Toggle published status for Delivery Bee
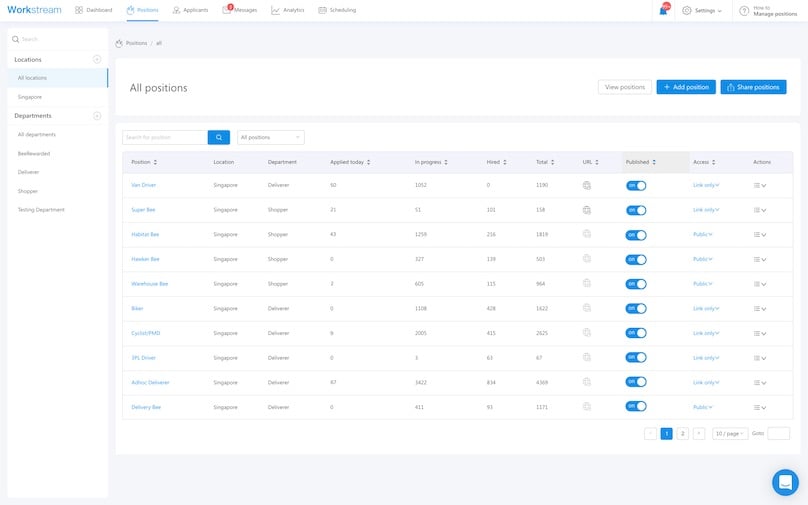The height and width of the screenshot is (505, 808). (x=635, y=407)
